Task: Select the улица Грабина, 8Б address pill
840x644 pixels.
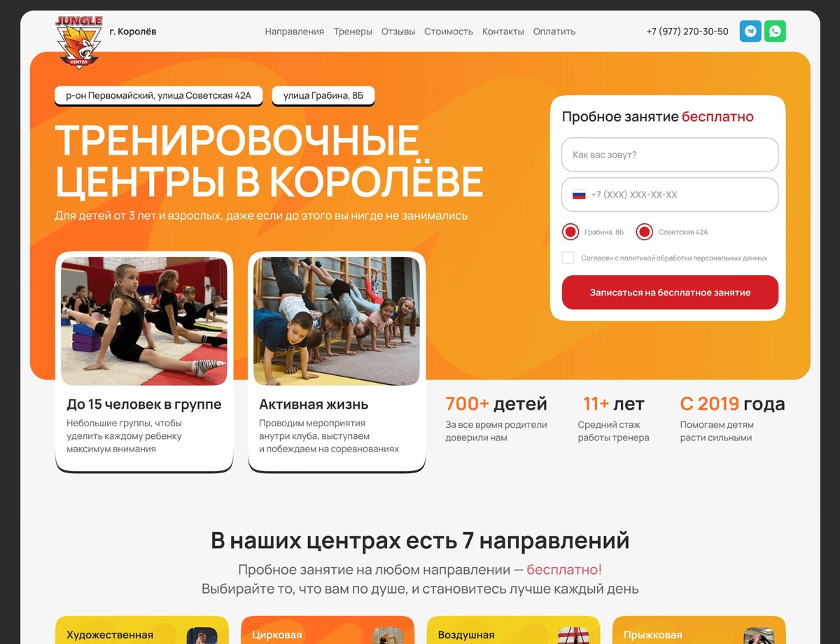Action: 323,96
